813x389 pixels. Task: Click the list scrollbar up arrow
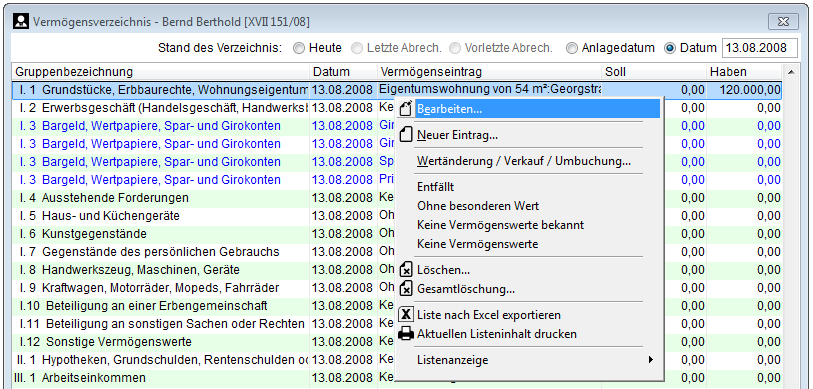tap(791, 72)
